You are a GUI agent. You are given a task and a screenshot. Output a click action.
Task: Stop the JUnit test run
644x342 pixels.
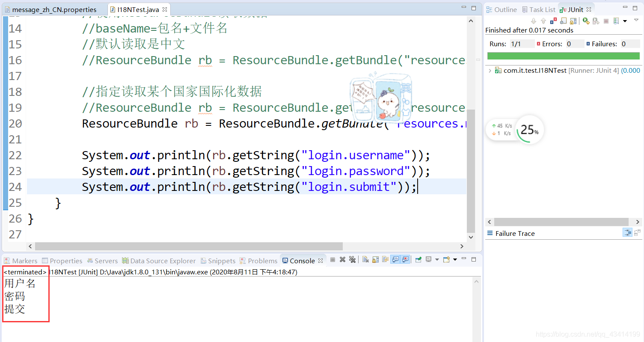606,21
